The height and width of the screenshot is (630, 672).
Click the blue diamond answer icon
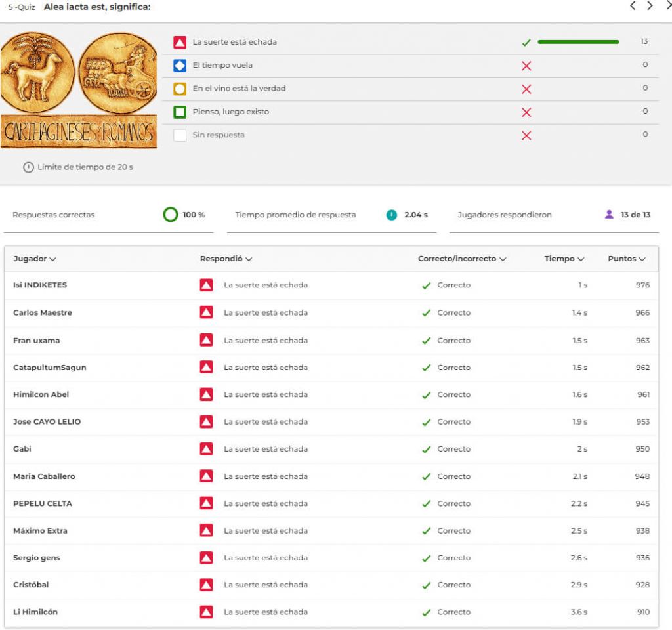180,66
